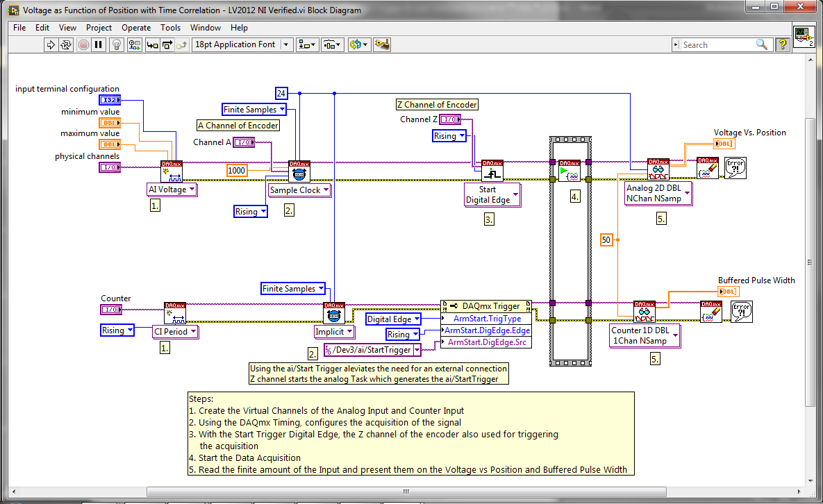This screenshot has width=823, height=504.
Task: Click the vertical scrollbar thumb
Action: click(810, 262)
